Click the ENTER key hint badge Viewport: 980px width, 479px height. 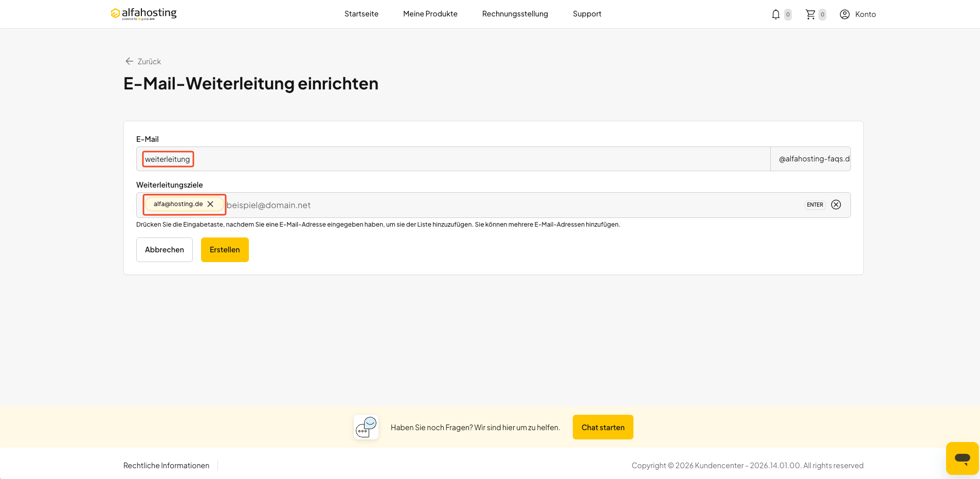(x=815, y=205)
